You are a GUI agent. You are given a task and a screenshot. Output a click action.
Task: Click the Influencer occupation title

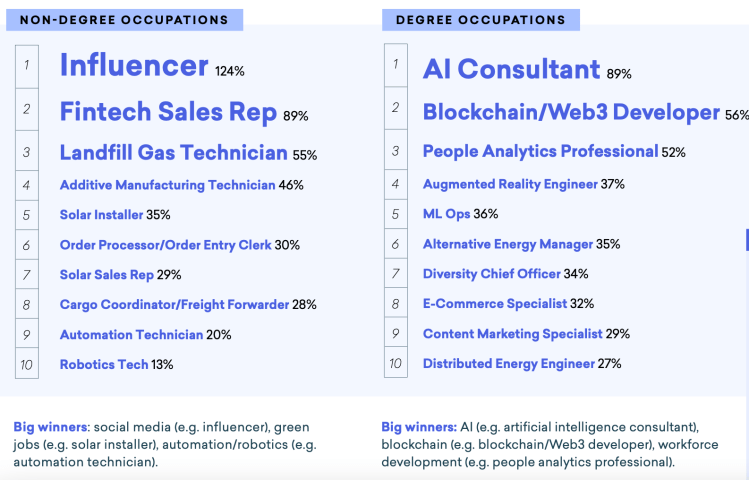click(x=134, y=66)
